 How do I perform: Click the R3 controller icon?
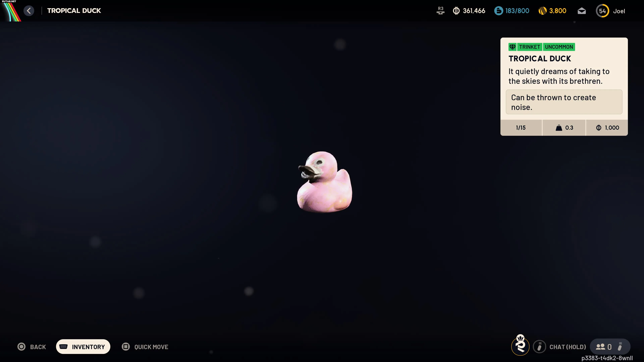tap(440, 11)
